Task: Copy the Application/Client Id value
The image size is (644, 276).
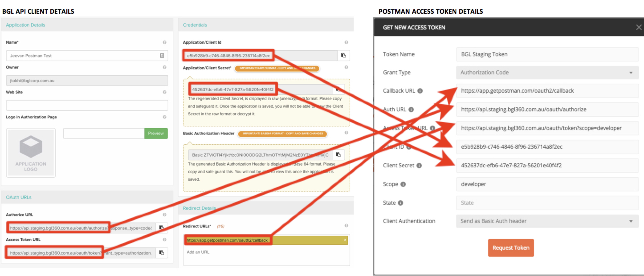Action: (x=344, y=55)
